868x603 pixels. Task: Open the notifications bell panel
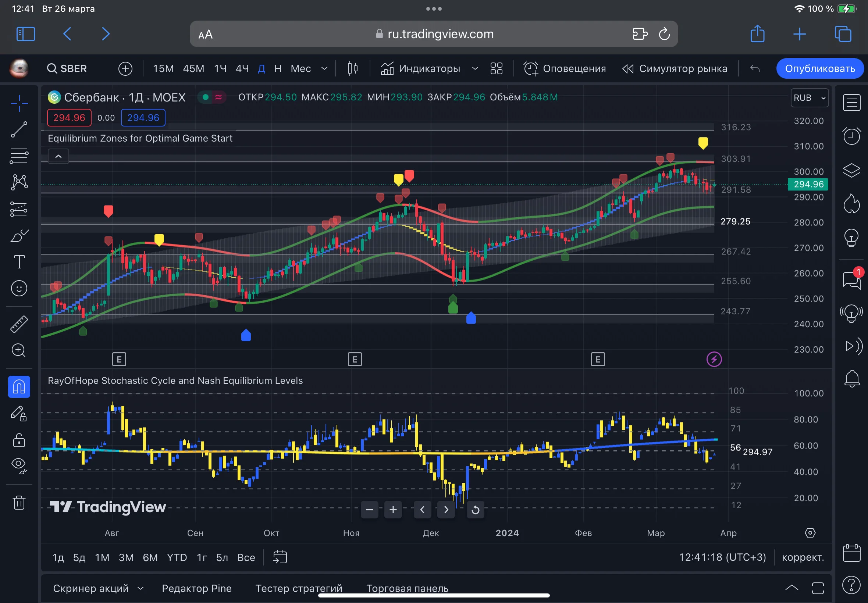point(851,379)
